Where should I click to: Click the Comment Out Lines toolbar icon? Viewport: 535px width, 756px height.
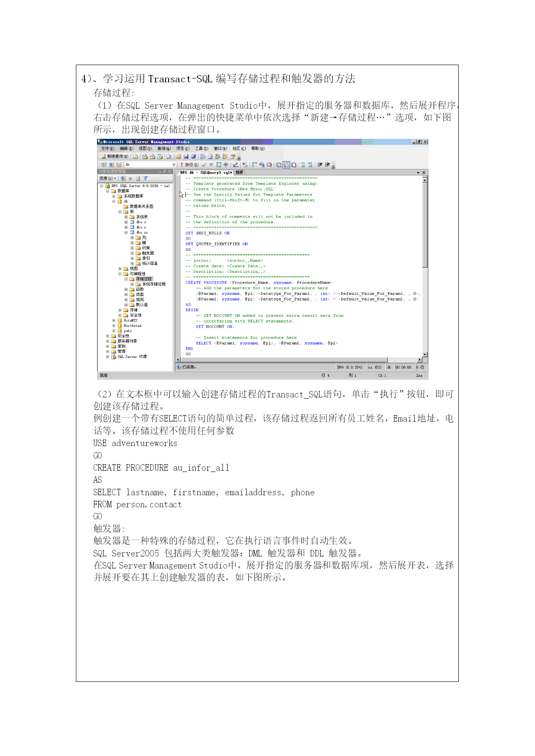303,165
